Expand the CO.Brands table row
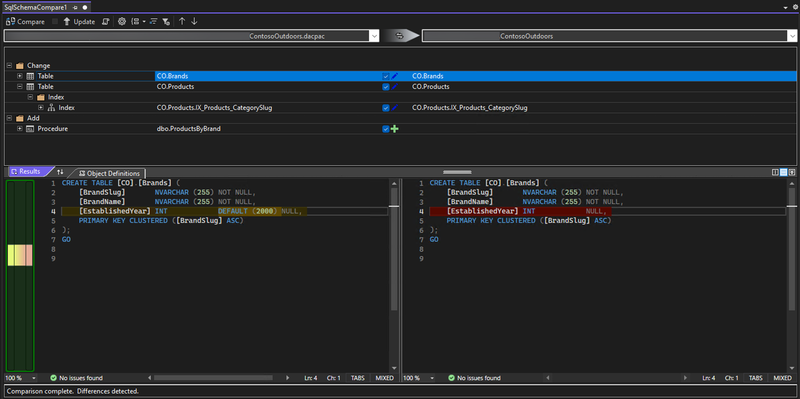800x399 pixels. coord(20,76)
